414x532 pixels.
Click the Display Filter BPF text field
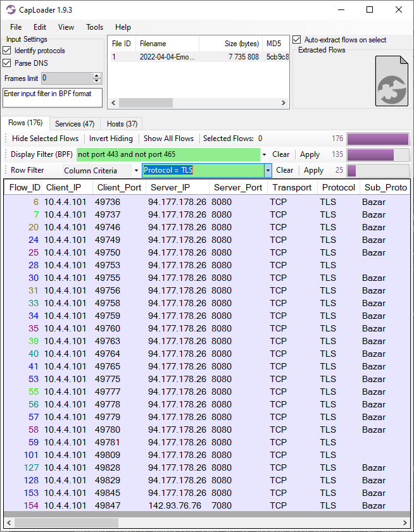[168, 154]
